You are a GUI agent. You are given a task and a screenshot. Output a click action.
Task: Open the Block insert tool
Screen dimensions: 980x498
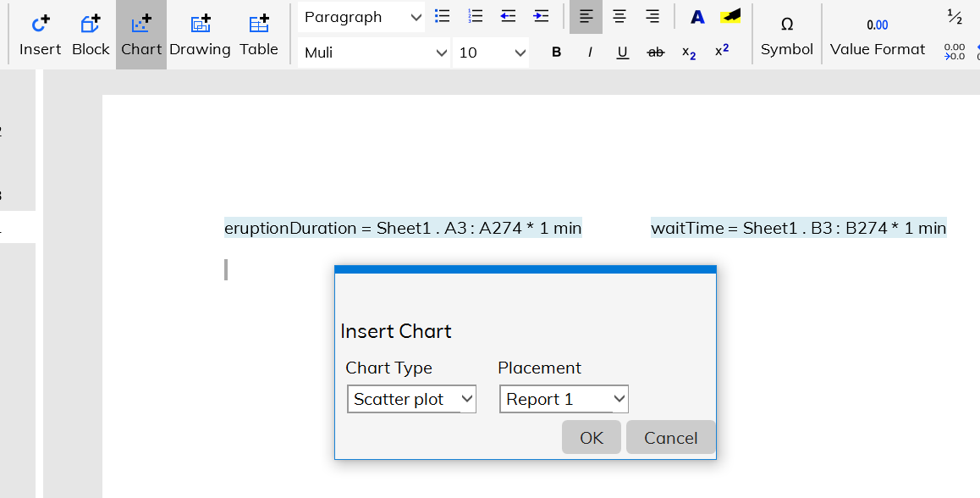(x=91, y=35)
